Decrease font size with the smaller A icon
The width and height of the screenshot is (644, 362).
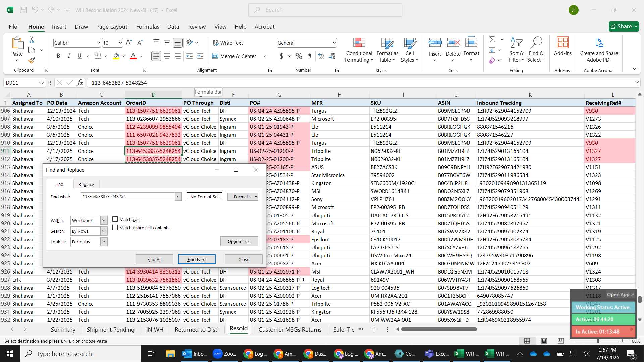pyautogui.click(x=140, y=43)
